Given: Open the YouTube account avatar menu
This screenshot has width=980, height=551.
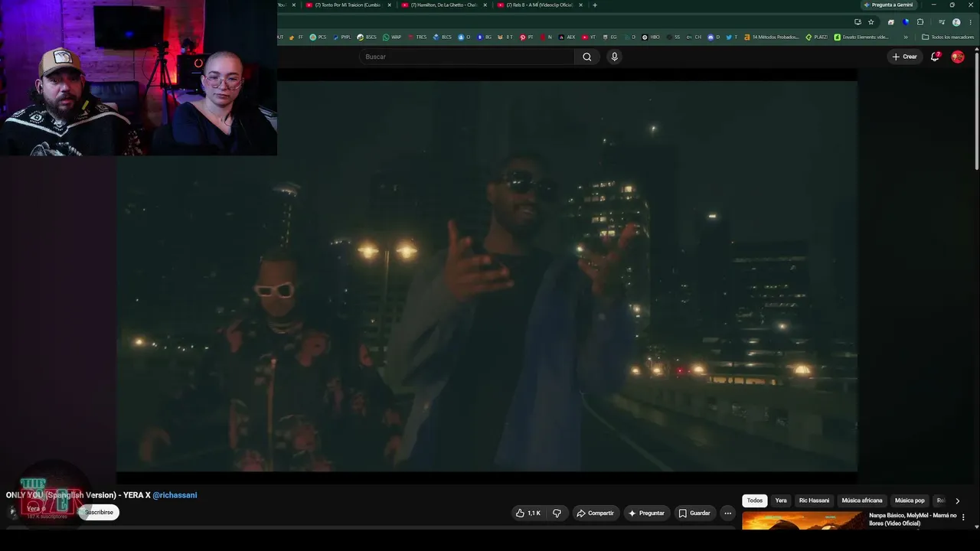Looking at the screenshot, I should coord(957,57).
